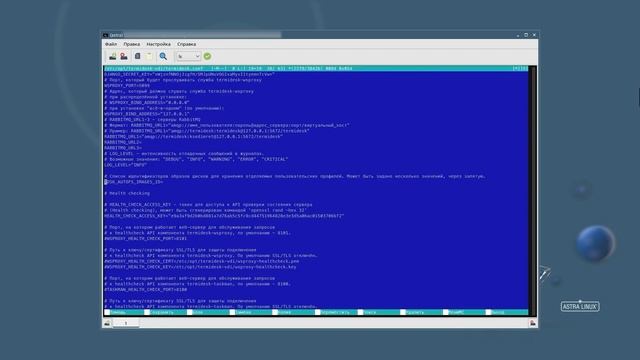Click the close-tab icon in bottom-right corner
Viewport: 640px width, 360px height.
coord(533,323)
